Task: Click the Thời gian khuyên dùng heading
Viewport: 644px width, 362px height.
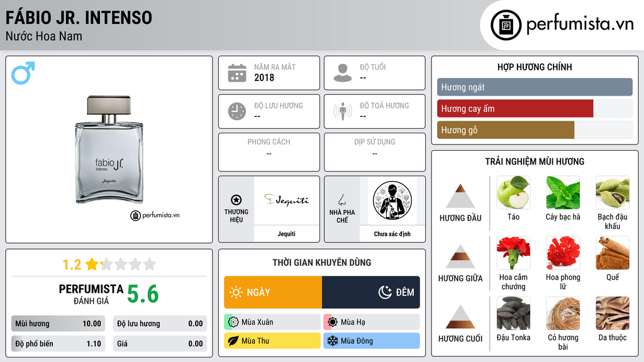Action: click(x=322, y=263)
